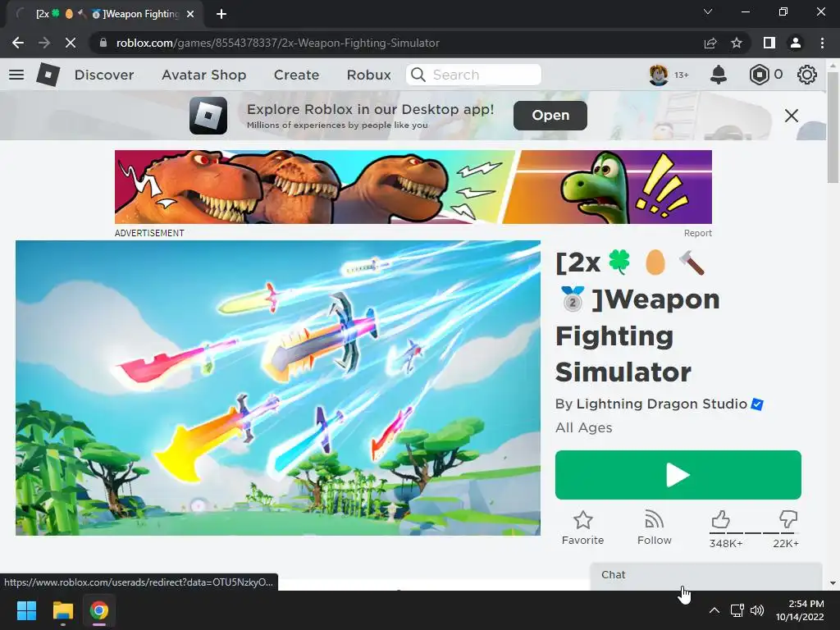This screenshot has width=840, height=630.
Task: Report the advertisement
Action: (697, 233)
